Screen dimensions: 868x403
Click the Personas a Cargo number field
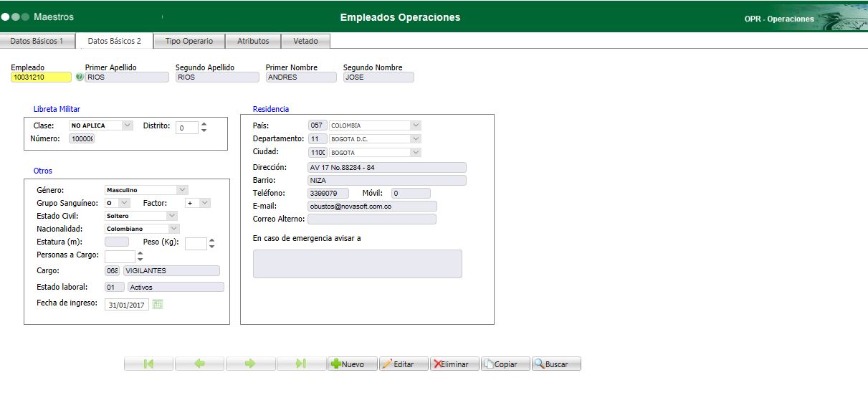point(120,257)
